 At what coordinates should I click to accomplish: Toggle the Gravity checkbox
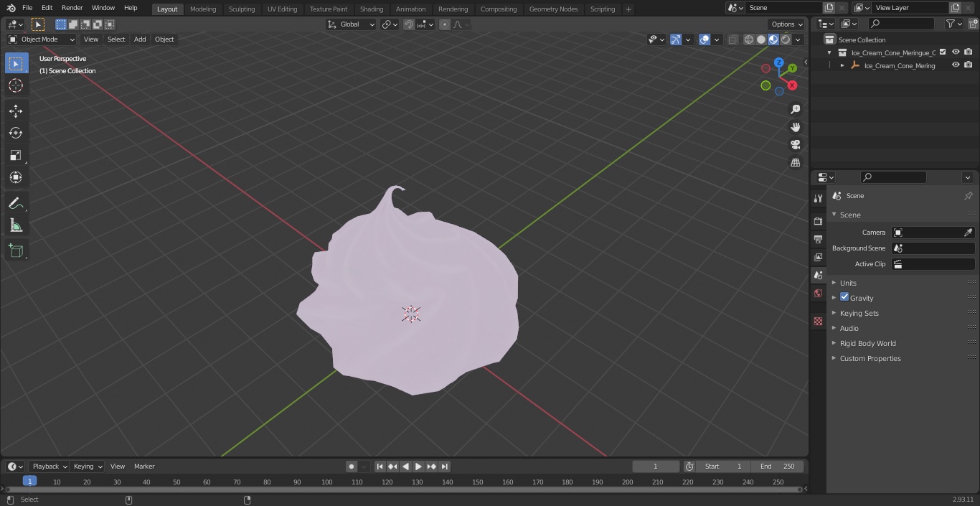(x=844, y=297)
